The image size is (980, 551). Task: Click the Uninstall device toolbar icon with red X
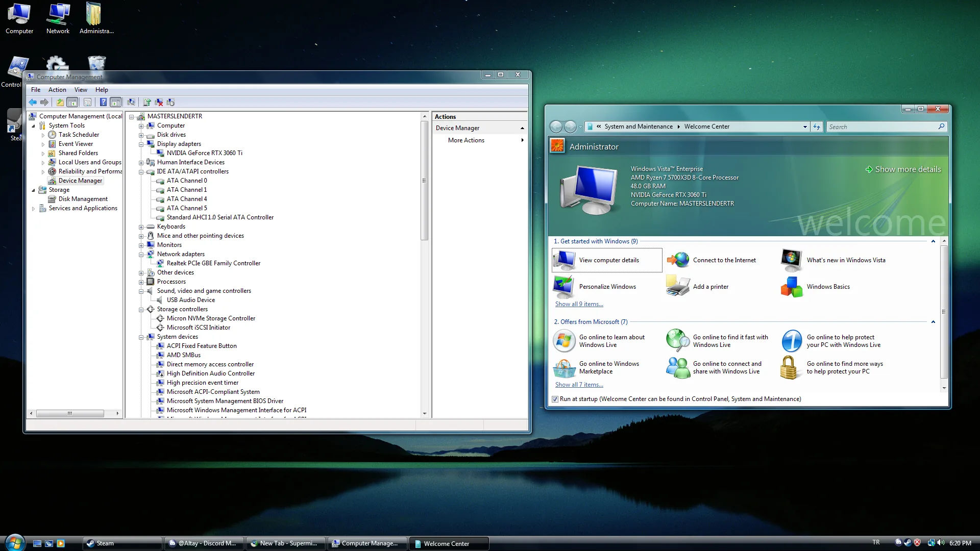(x=159, y=102)
